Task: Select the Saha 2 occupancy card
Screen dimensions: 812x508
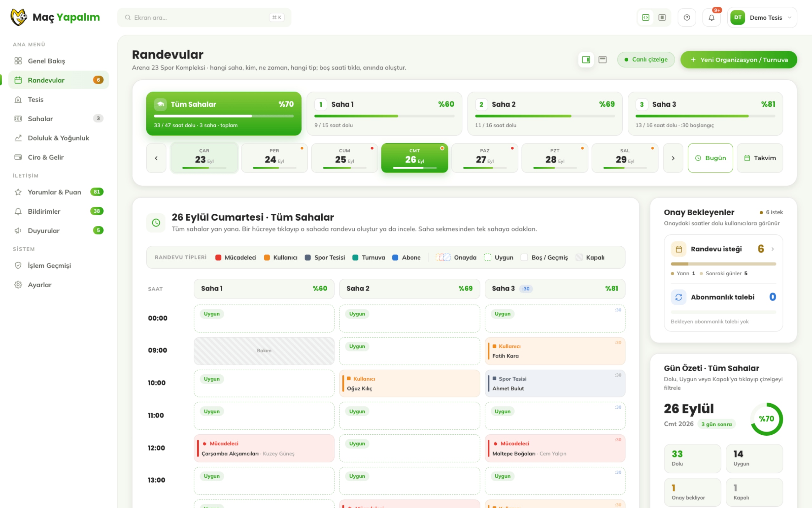Action: click(545, 114)
